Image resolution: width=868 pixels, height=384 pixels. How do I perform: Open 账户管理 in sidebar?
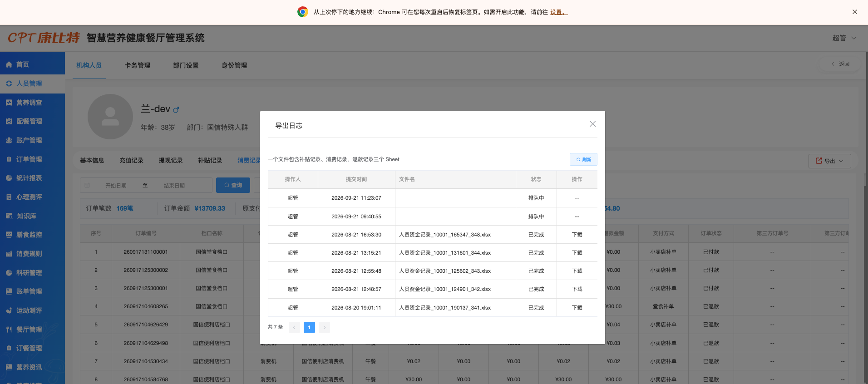coord(32,140)
